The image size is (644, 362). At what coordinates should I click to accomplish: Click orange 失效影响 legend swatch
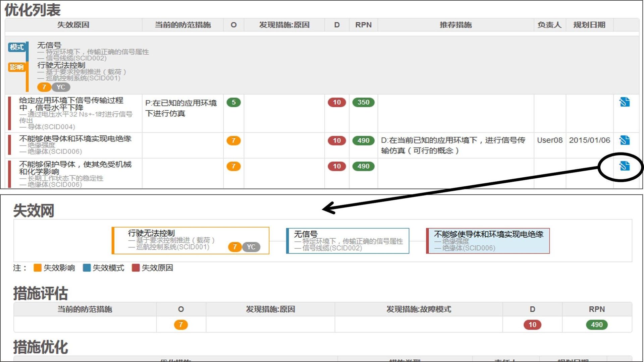tap(38, 268)
